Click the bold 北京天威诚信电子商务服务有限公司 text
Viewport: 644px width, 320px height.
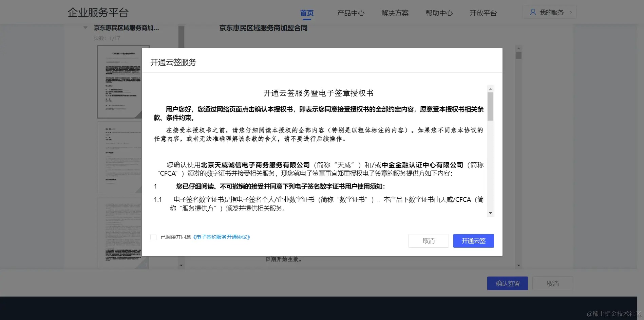(x=255, y=165)
